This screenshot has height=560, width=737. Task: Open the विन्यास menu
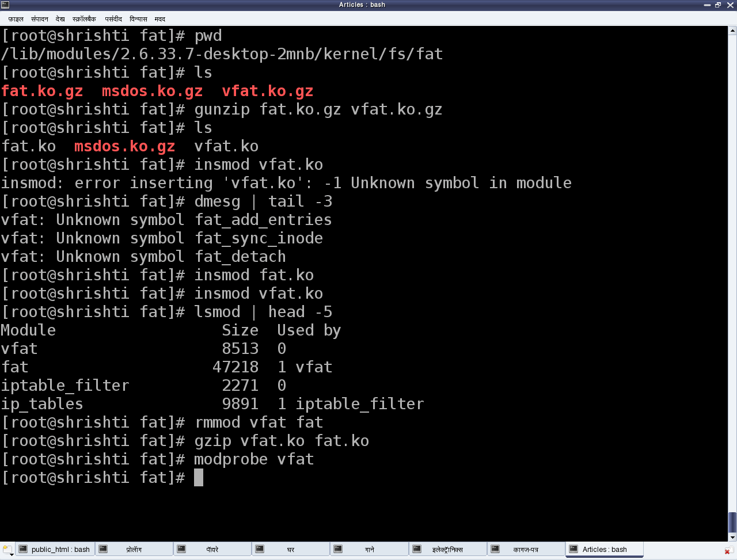(x=138, y=19)
